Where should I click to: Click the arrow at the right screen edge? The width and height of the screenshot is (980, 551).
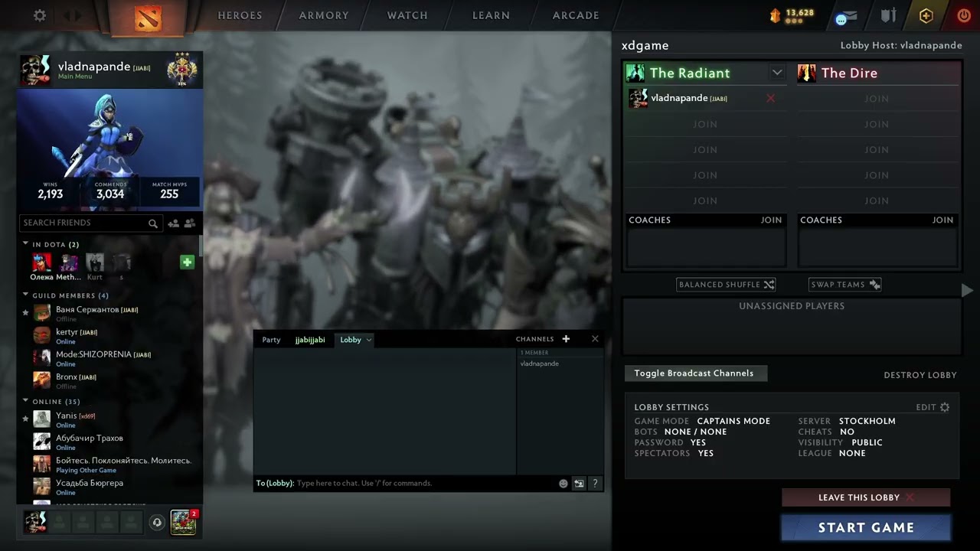pos(967,291)
